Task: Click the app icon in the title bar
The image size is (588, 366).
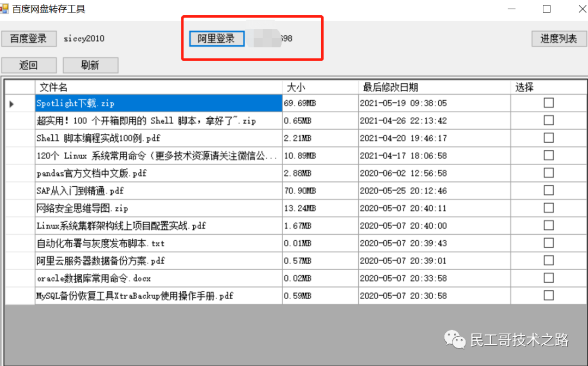Action: point(4,9)
